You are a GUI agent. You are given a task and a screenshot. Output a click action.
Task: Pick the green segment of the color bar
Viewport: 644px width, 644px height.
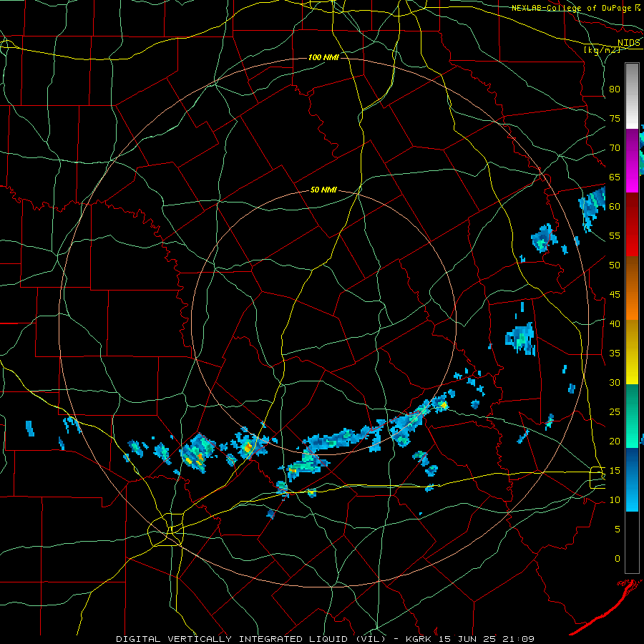pos(632,416)
